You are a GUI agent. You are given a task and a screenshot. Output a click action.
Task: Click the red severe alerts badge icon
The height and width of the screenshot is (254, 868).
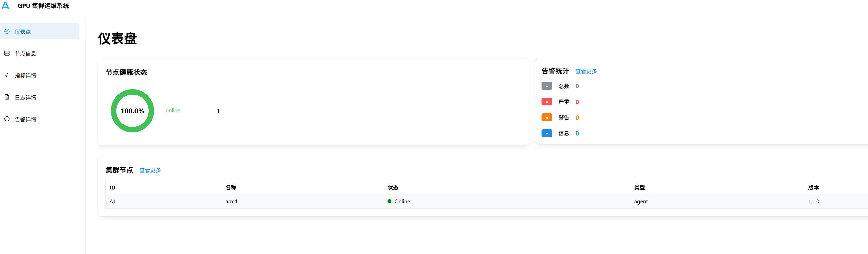coord(547,102)
